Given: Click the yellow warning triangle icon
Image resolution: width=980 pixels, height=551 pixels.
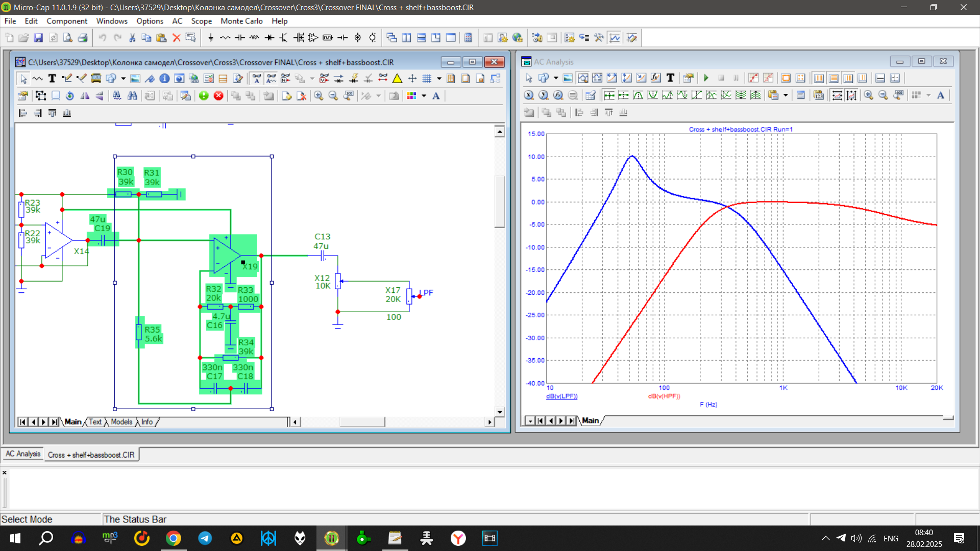Looking at the screenshot, I should (x=397, y=79).
